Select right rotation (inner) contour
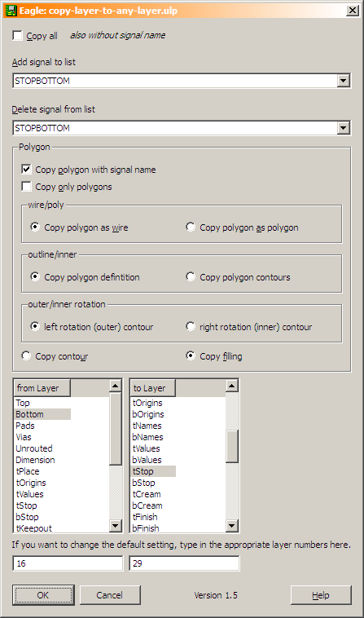Screen dimensions: 364x618 point(191,326)
